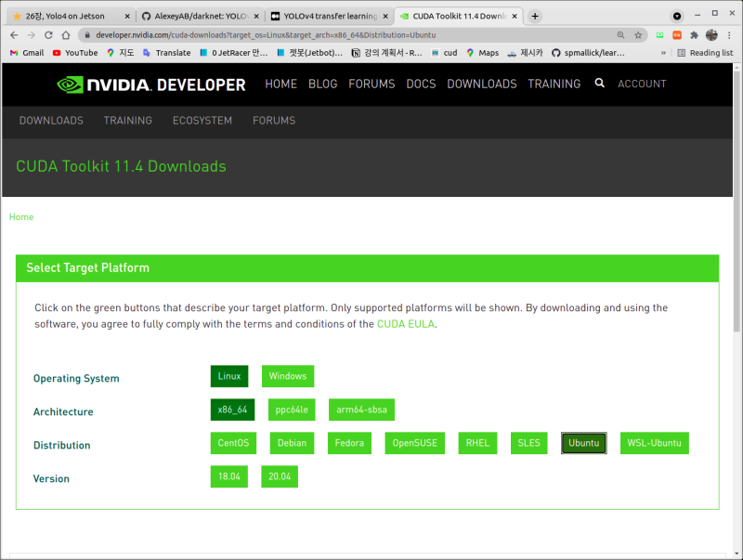The image size is (743, 560).
Task: Select the CUDA Toolkit 11.4 Downloads tab
Action: coord(459,16)
